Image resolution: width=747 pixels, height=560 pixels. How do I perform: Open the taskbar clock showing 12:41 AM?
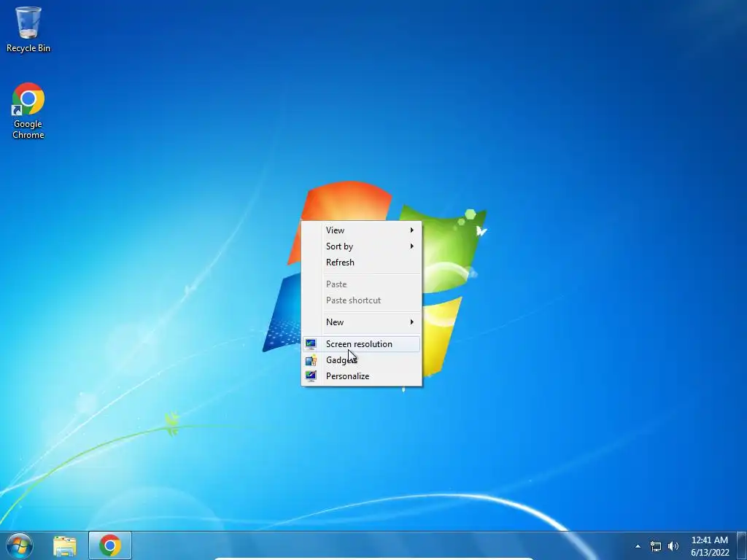point(710,546)
